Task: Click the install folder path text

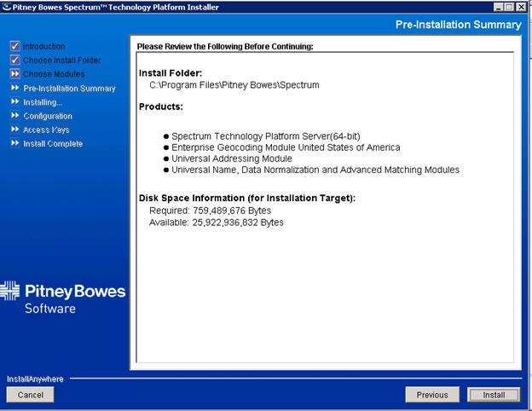Action: tap(234, 85)
